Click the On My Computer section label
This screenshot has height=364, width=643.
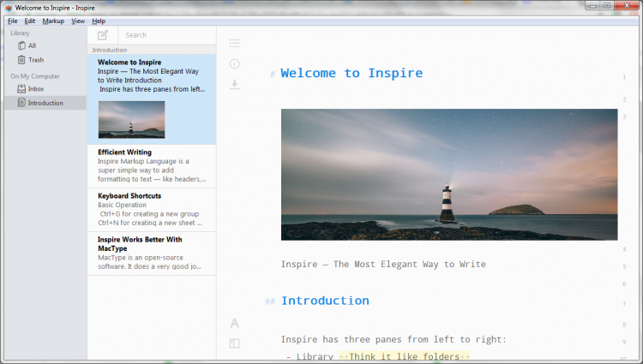pos(35,76)
